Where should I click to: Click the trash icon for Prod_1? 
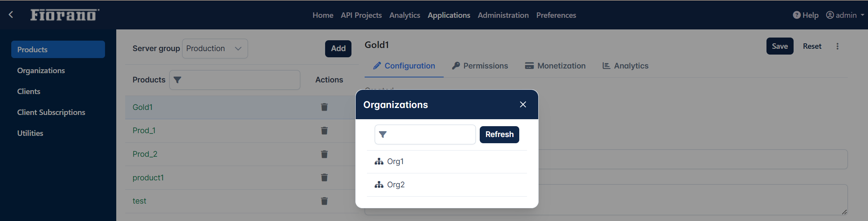point(324,131)
